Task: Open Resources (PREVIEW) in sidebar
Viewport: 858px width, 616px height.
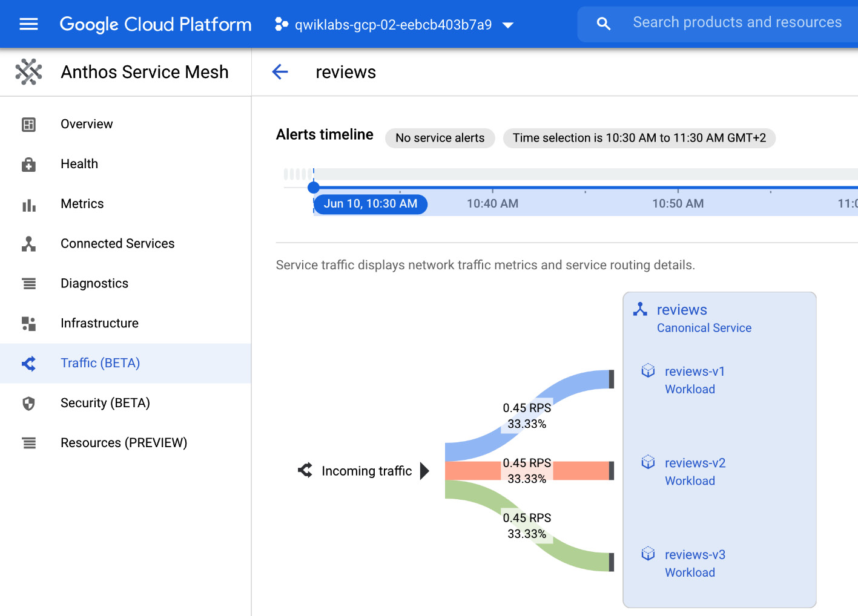Action: (x=124, y=443)
